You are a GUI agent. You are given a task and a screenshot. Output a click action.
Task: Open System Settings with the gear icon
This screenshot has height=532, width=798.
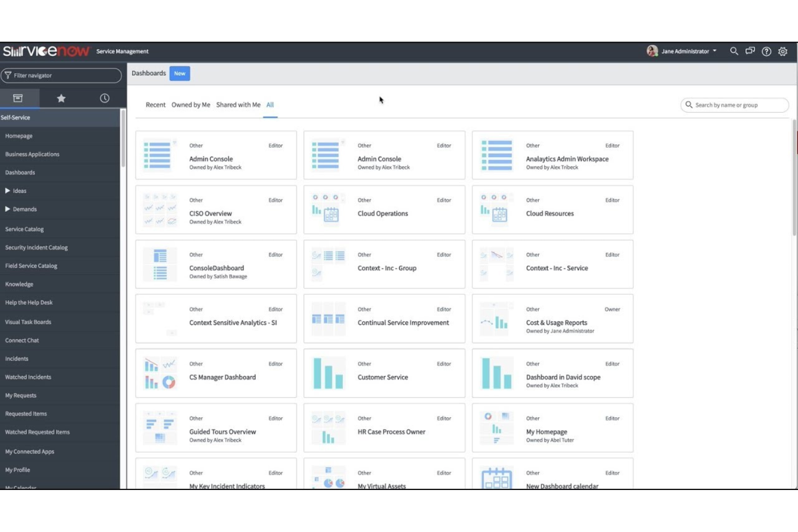[x=783, y=51]
